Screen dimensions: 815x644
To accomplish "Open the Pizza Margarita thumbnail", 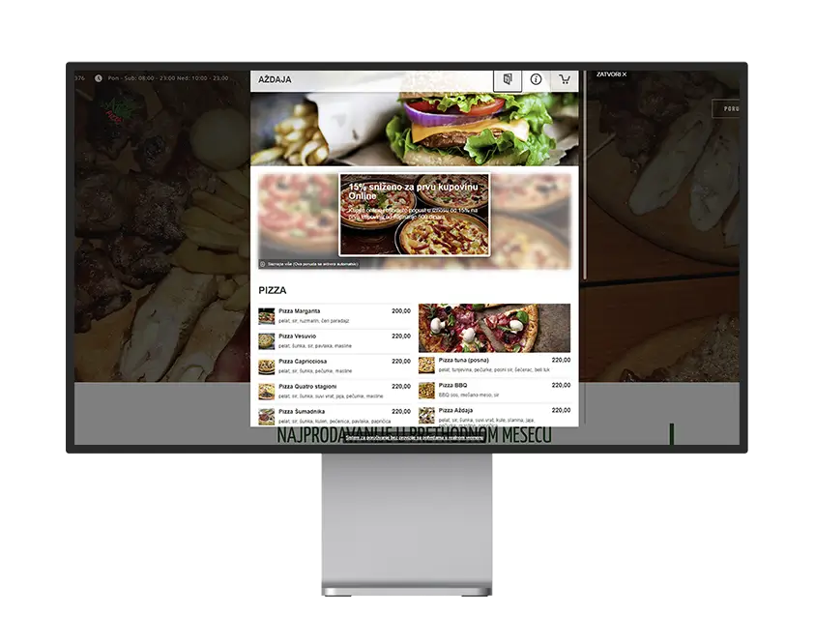I will [267, 316].
